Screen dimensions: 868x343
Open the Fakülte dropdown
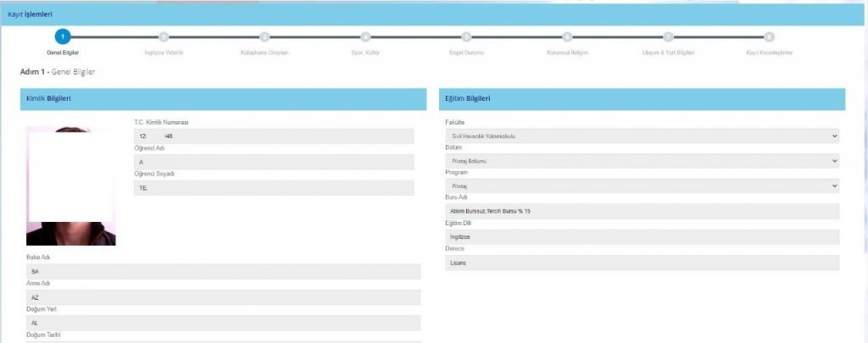click(642, 136)
